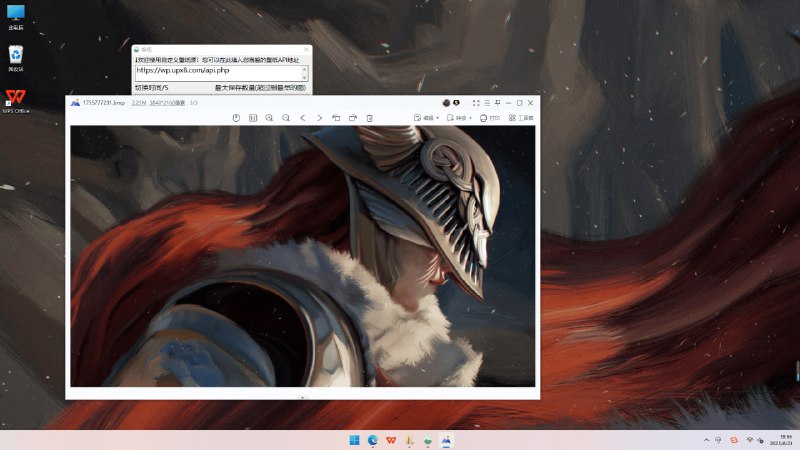Launch Microsoft Edge from taskbar

(x=372, y=440)
